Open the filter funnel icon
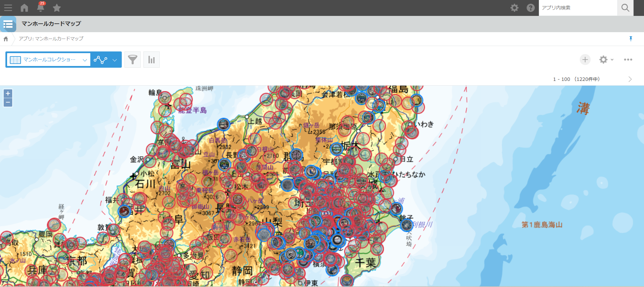The width and height of the screenshot is (644, 287). (x=133, y=60)
